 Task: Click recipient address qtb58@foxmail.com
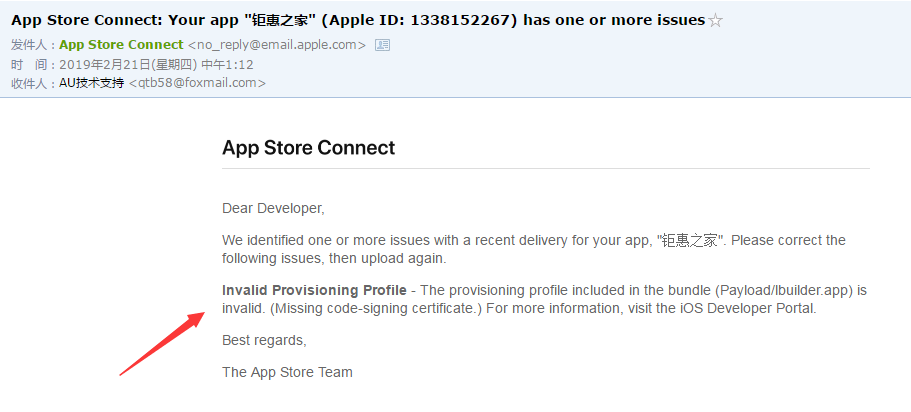(x=196, y=83)
